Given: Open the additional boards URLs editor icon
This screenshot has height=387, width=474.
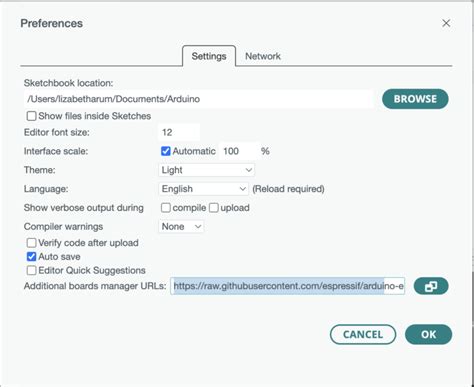Looking at the screenshot, I should (431, 286).
